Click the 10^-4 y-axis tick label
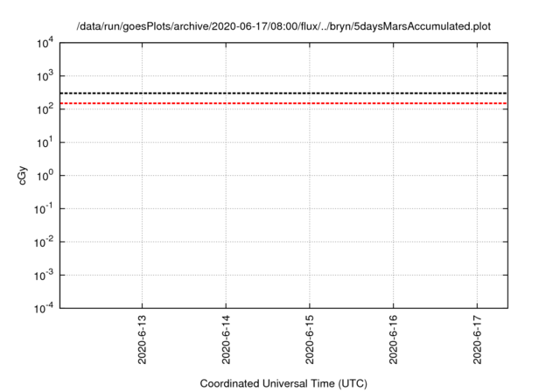Image resolution: width=560 pixels, height=392 pixels. tap(44, 308)
